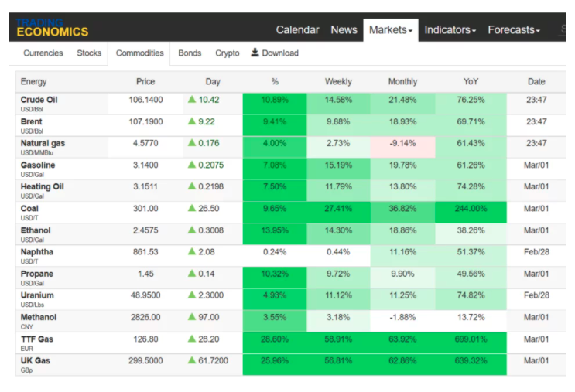Click the green up arrow in Coal row

click(x=191, y=209)
